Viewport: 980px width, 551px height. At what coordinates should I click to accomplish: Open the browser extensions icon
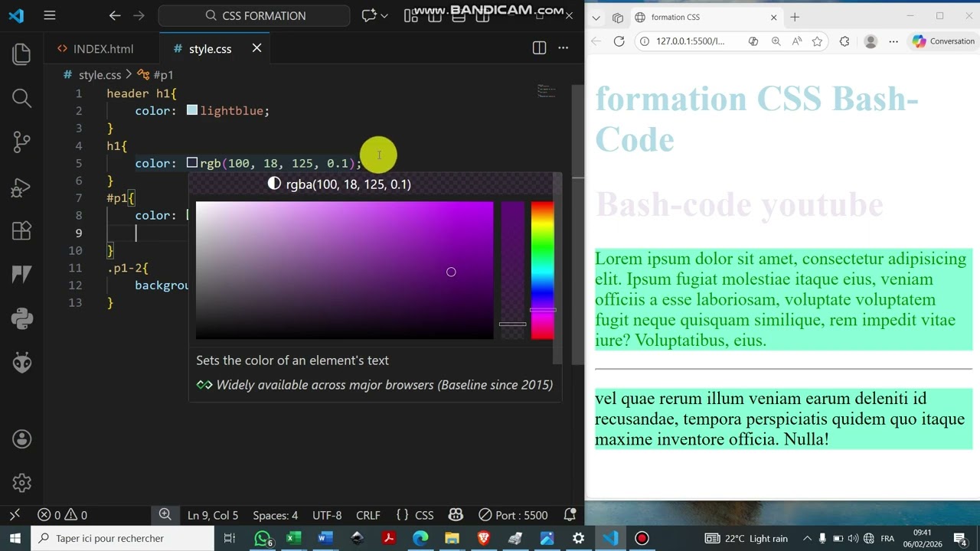point(844,41)
